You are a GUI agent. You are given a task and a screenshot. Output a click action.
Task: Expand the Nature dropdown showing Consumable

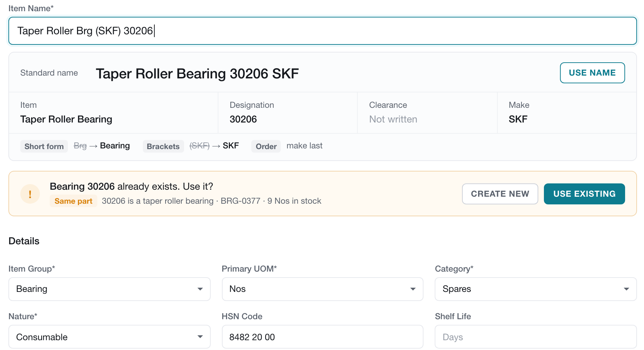click(x=109, y=337)
